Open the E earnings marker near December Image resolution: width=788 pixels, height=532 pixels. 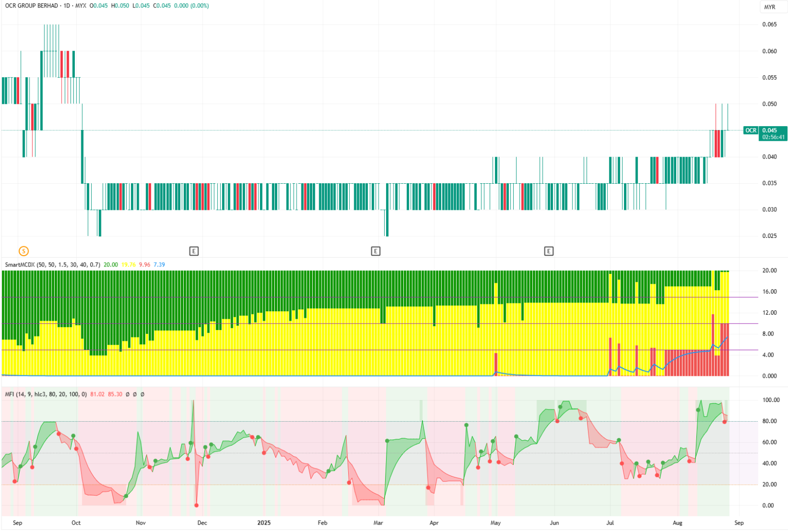(x=194, y=251)
